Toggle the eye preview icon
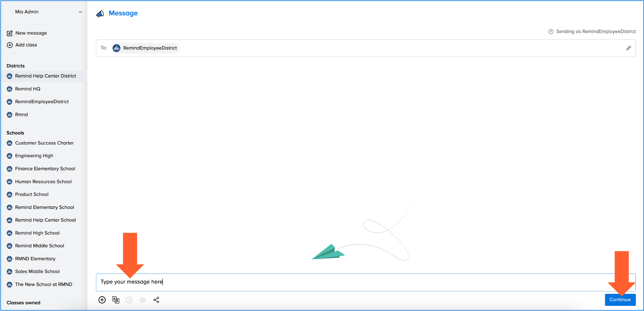Image resolution: width=644 pixels, height=311 pixels. tap(143, 300)
